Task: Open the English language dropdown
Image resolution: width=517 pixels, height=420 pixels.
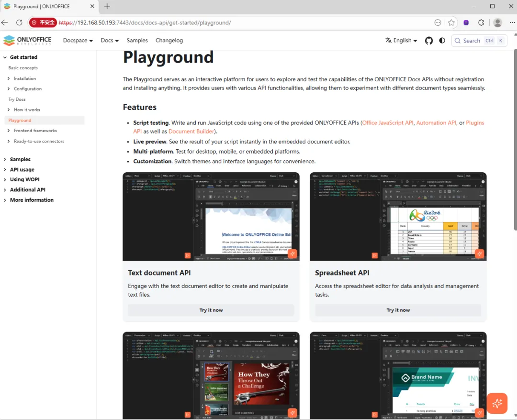Action: (x=401, y=41)
